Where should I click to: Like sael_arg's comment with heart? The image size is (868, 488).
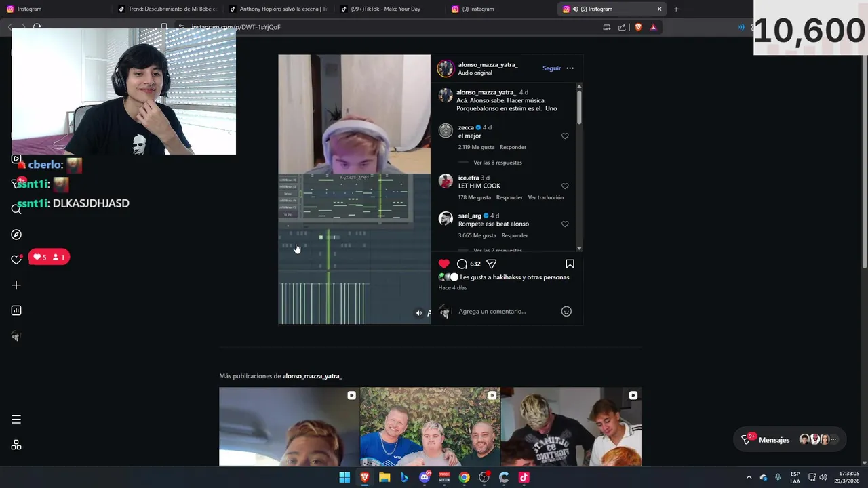[x=565, y=224]
